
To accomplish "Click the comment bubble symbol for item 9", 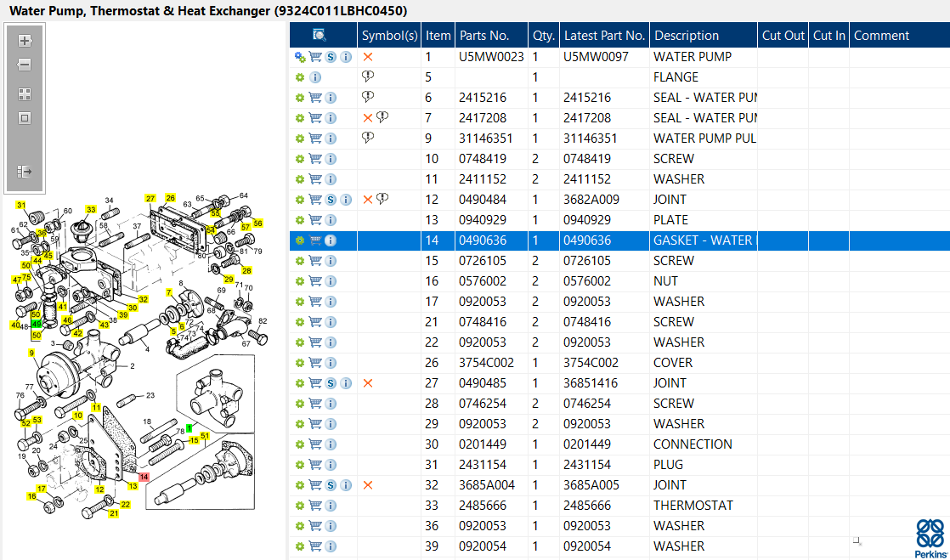I will pyautogui.click(x=368, y=138).
